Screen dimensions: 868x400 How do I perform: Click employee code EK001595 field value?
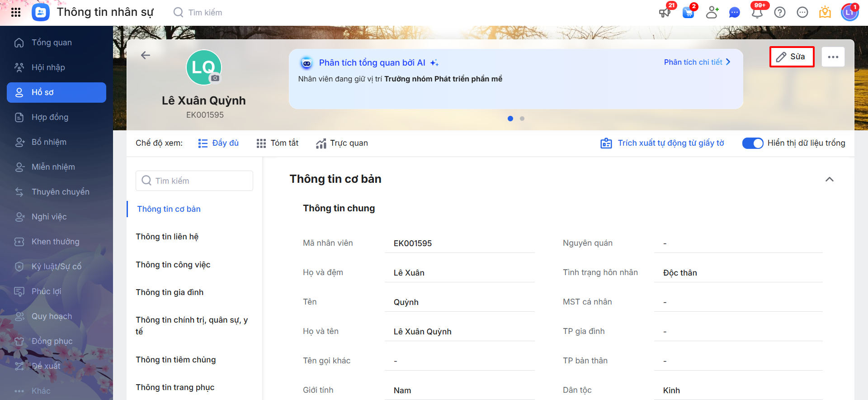[459, 243]
